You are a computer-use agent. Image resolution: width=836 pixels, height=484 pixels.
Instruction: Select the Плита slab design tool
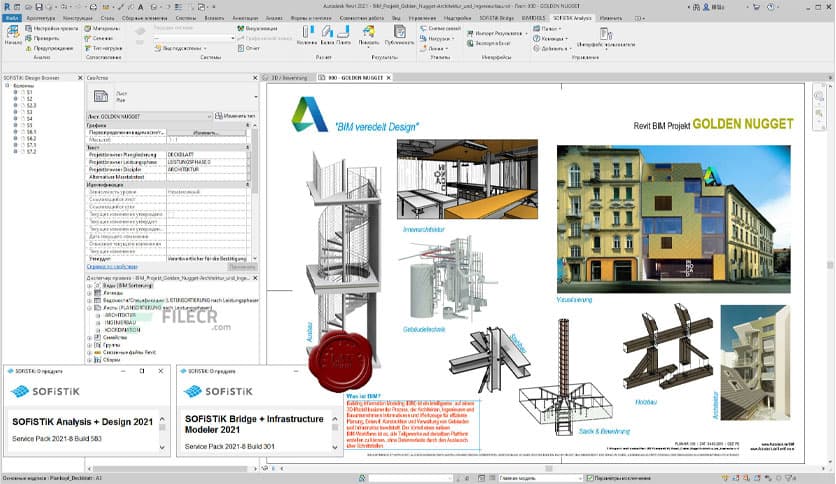pos(343,35)
